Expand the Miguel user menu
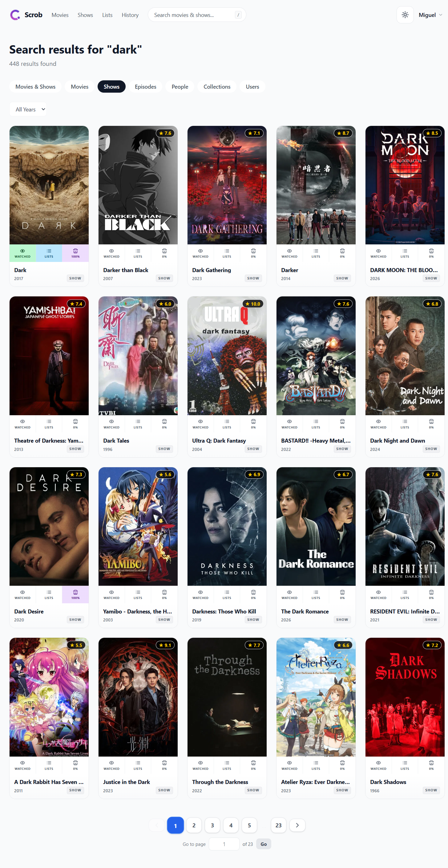The width and height of the screenshot is (448, 868). point(430,15)
